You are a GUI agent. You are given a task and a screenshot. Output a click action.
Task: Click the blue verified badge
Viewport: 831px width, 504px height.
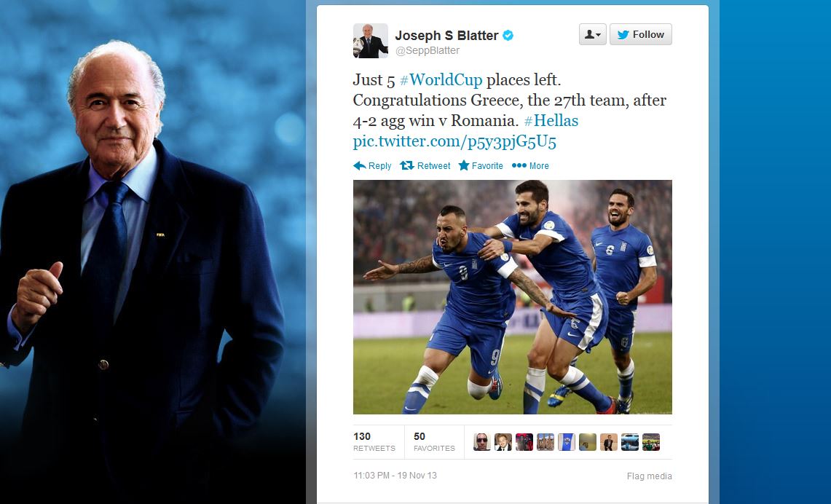pos(508,36)
